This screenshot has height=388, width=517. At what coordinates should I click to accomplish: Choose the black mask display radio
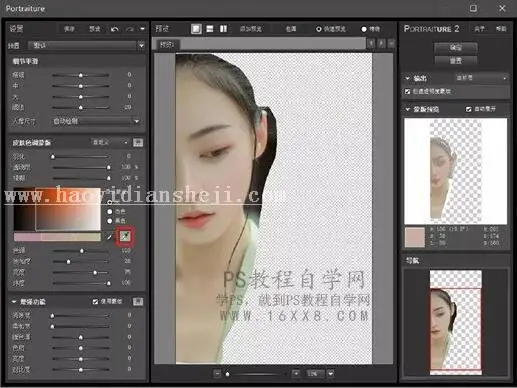coord(110,221)
